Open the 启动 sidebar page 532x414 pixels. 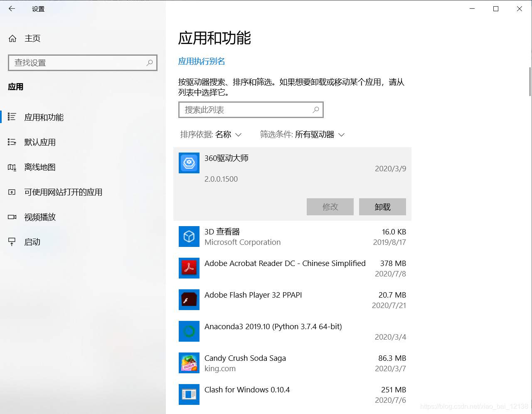point(32,242)
